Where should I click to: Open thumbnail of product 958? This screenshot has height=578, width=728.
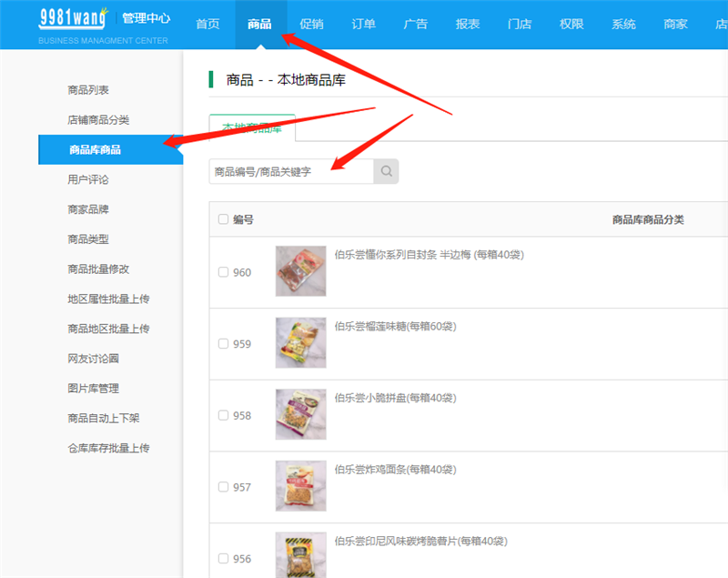[300, 414]
